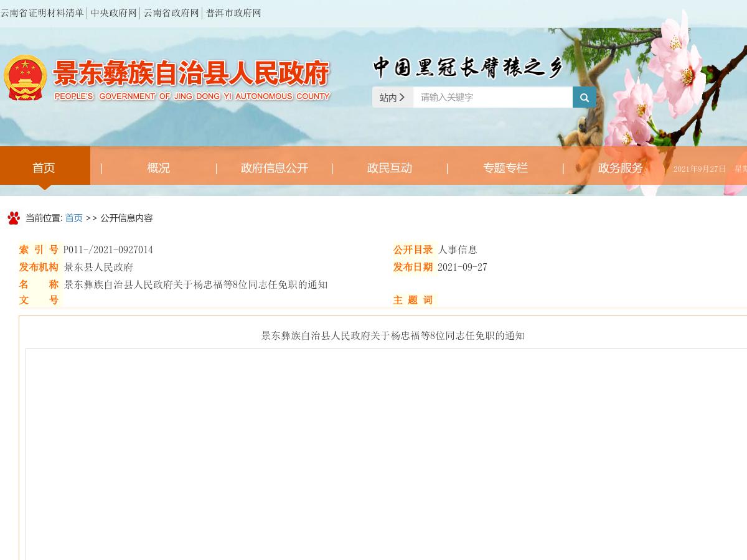Viewport: 747px width, 560px height.
Task: Open the 政府信息公开 navigation menu
Action: tap(274, 168)
